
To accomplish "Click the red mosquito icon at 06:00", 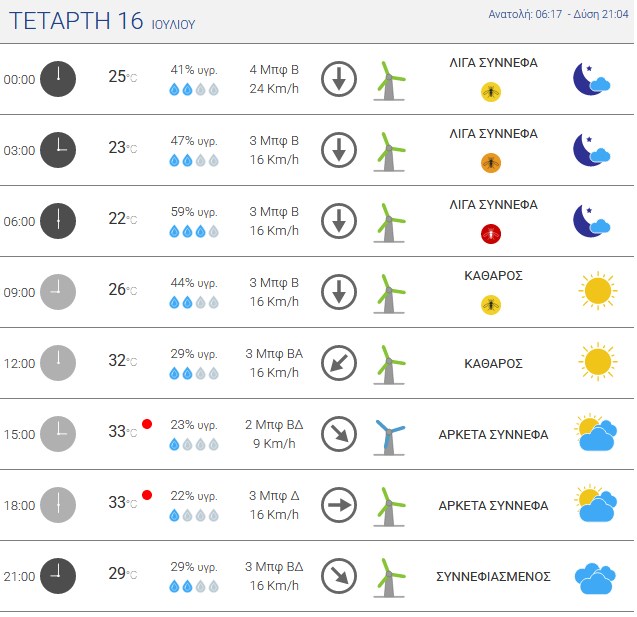I will 491,234.
